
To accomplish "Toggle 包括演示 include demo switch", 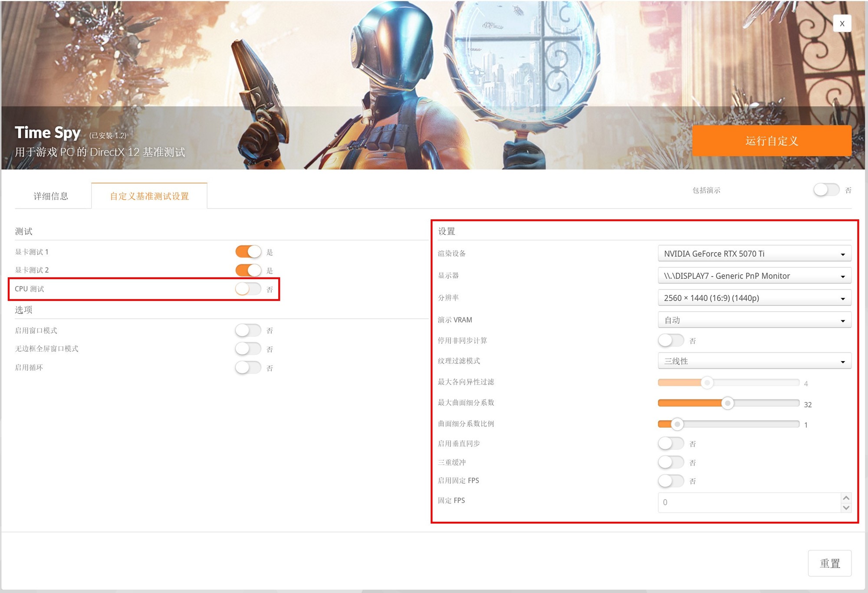I will (826, 190).
